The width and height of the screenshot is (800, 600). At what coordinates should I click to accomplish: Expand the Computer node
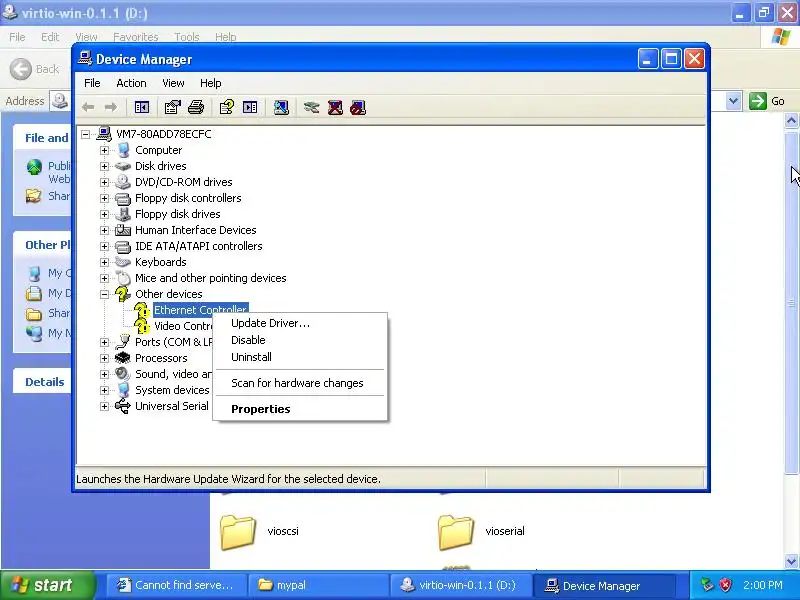(x=105, y=150)
